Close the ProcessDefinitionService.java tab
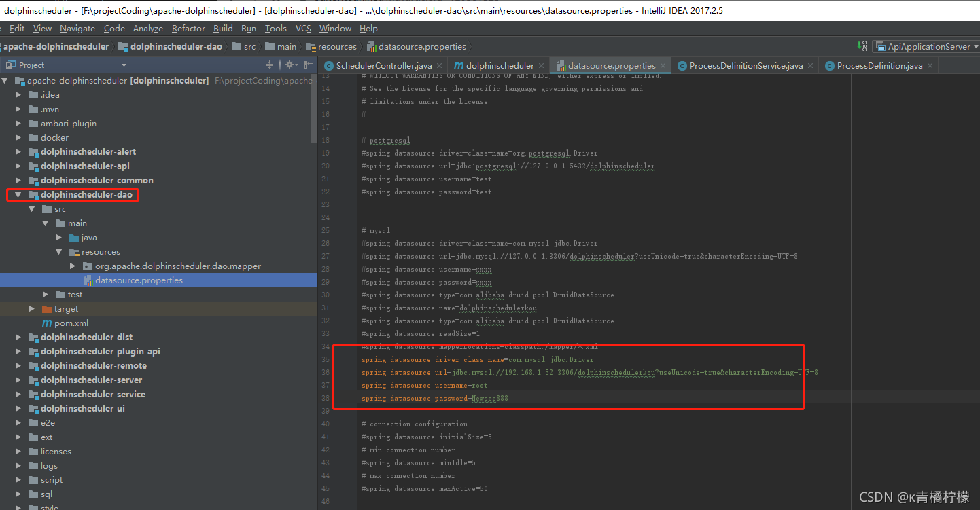Screen dimensions: 980x510 [811, 66]
